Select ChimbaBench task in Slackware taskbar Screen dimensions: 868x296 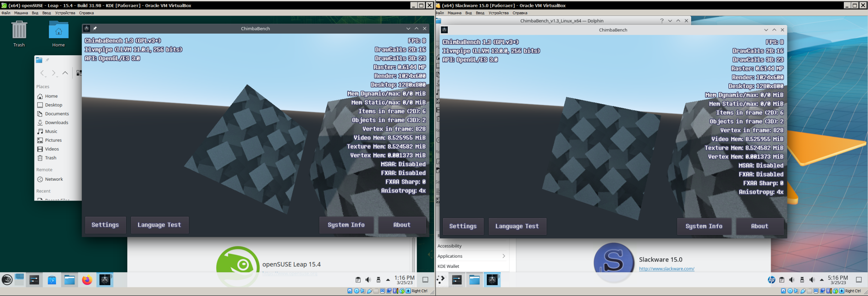tap(492, 280)
